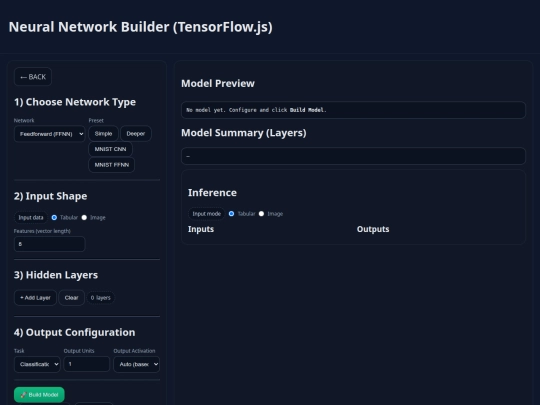Click the '1) Choose Network Type' heading
540x405 pixels.
[x=75, y=102]
